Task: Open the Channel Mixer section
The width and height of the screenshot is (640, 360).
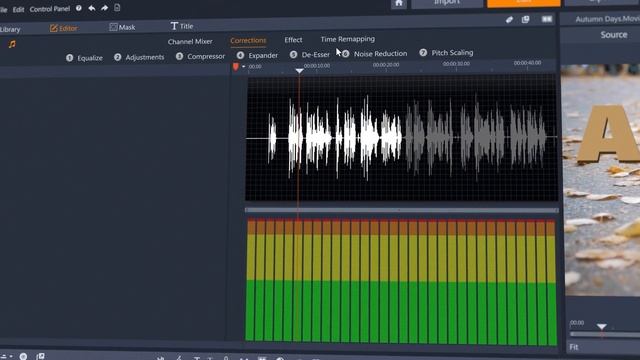Action: click(190, 41)
